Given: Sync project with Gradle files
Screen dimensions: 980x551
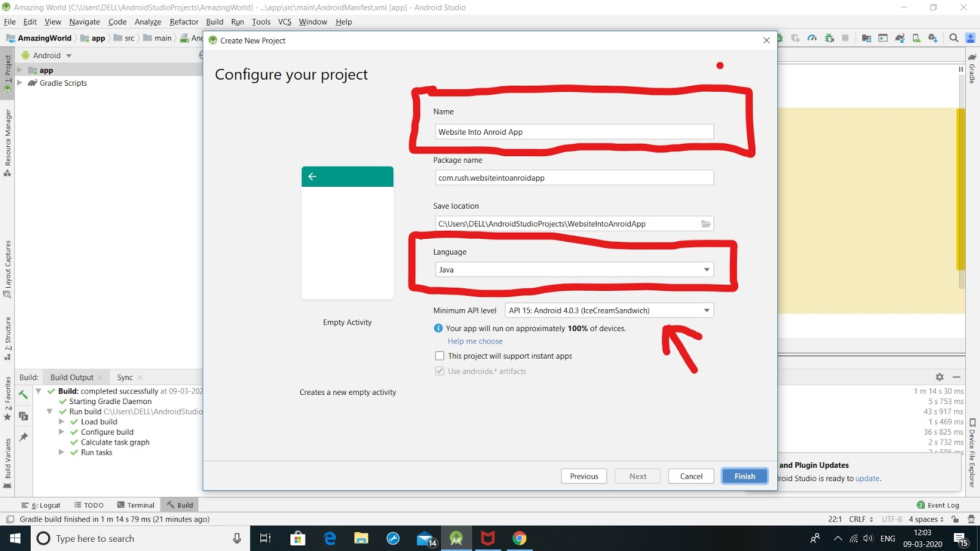Looking at the screenshot, I should [x=899, y=37].
